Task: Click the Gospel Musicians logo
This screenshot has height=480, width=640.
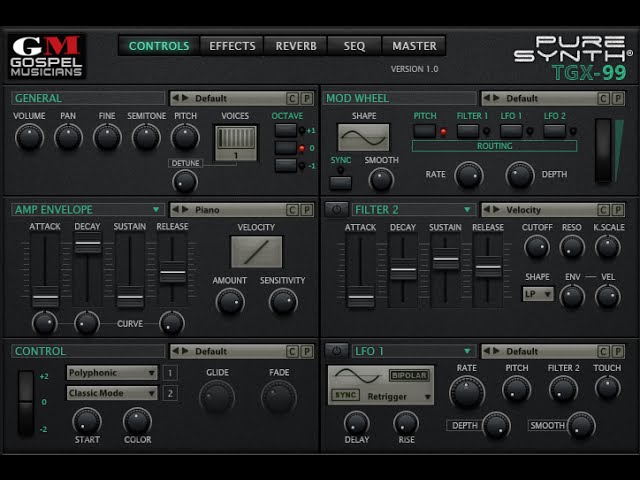Action: point(47,56)
